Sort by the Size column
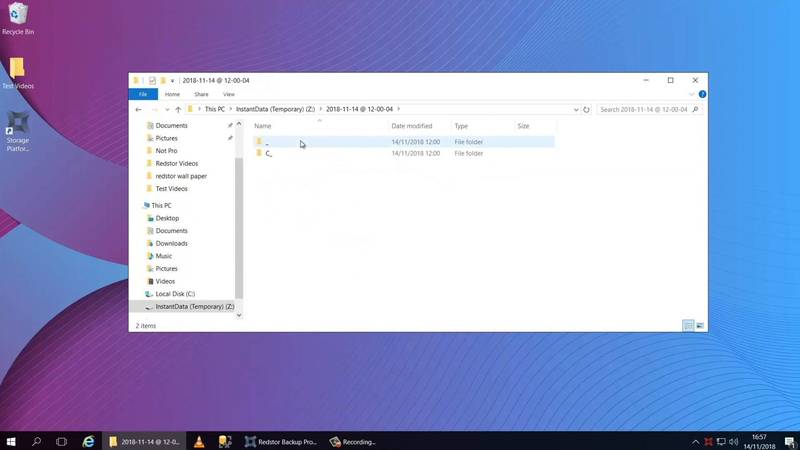The height and width of the screenshot is (450, 800). click(x=523, y=126)
